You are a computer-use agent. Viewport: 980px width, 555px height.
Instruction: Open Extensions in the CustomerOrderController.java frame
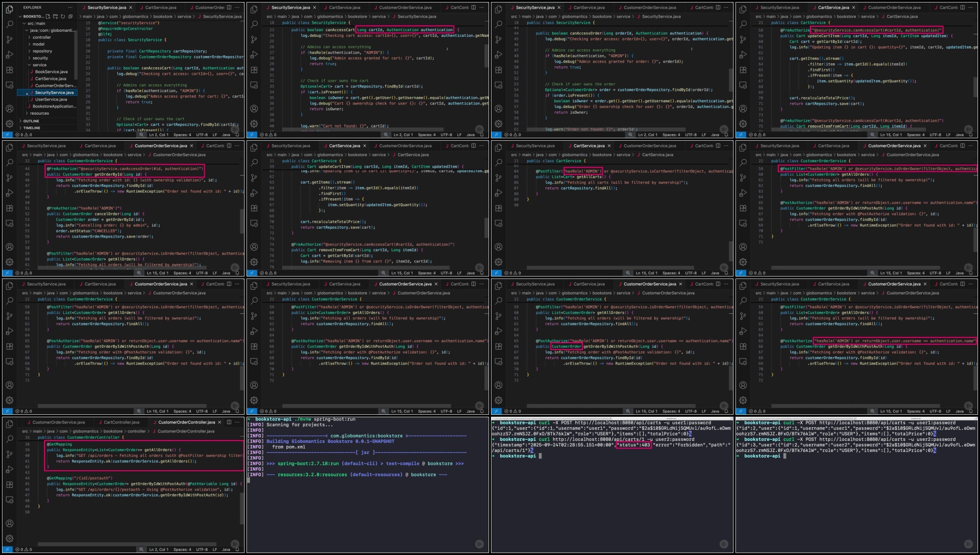point(10,485)
